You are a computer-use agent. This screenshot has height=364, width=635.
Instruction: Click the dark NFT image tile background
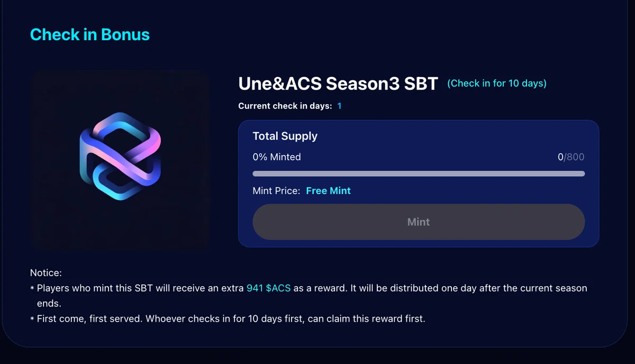point(120,160)
